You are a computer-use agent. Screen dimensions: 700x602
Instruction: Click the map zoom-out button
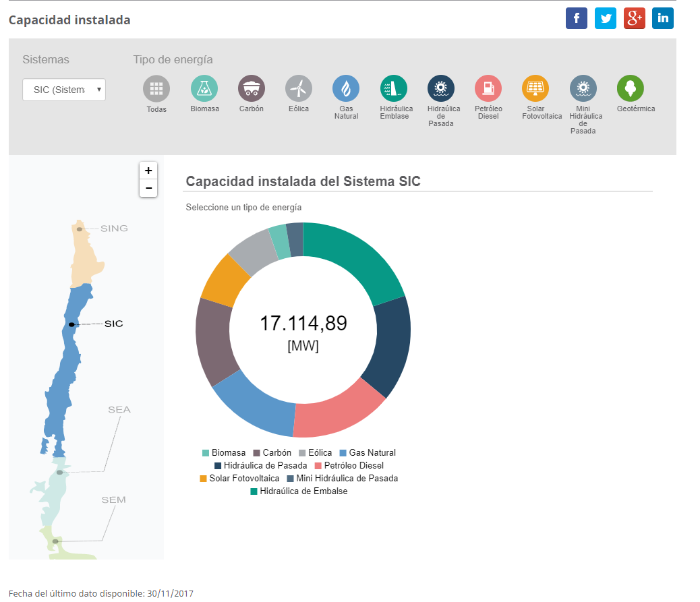[x=148, y=188]
